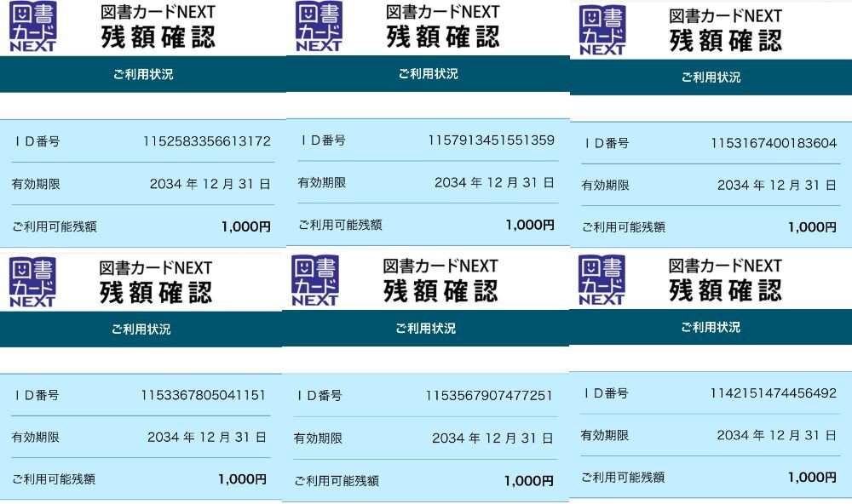This screenshot has width=852, height=504.
Task: Click the 有効期限 label of card 1153367805041151
Action: [x=35, y=438]
